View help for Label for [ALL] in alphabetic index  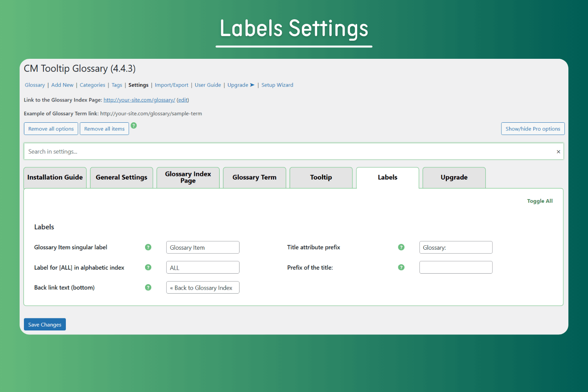(148, 267)
